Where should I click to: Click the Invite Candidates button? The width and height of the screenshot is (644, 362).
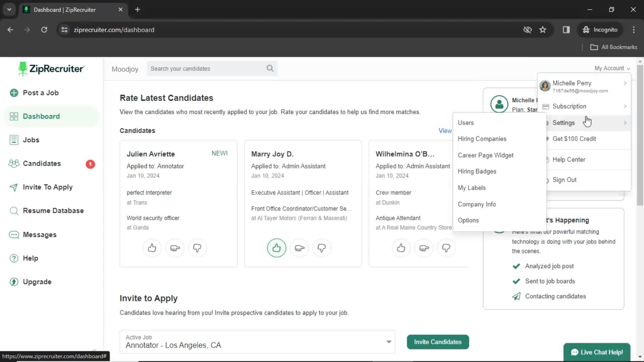437,342
